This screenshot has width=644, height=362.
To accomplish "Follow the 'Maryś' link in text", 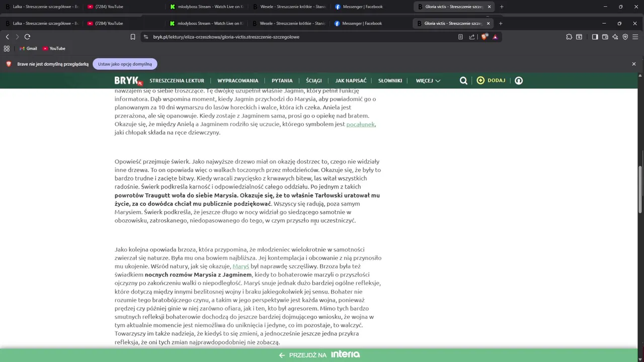I will 240,266.
